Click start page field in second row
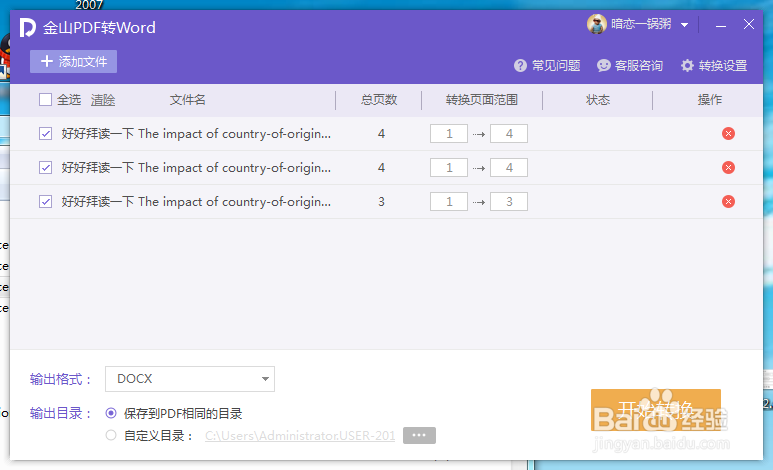This screenshot has width=773, height=470. coord(449,168)
